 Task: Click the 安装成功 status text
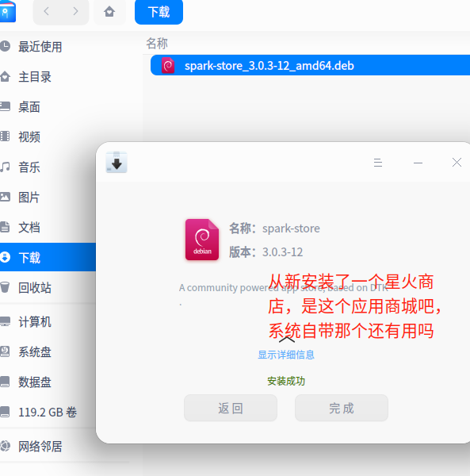pos(286,381)
